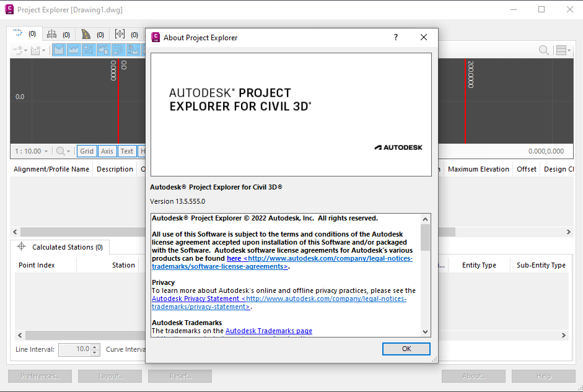
Task: Click the Sub-Entity Type column header
Action: coord(541,265)
